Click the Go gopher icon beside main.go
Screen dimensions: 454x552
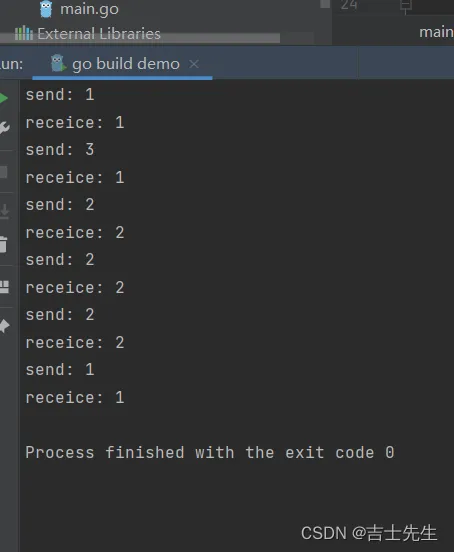point(46,10)
